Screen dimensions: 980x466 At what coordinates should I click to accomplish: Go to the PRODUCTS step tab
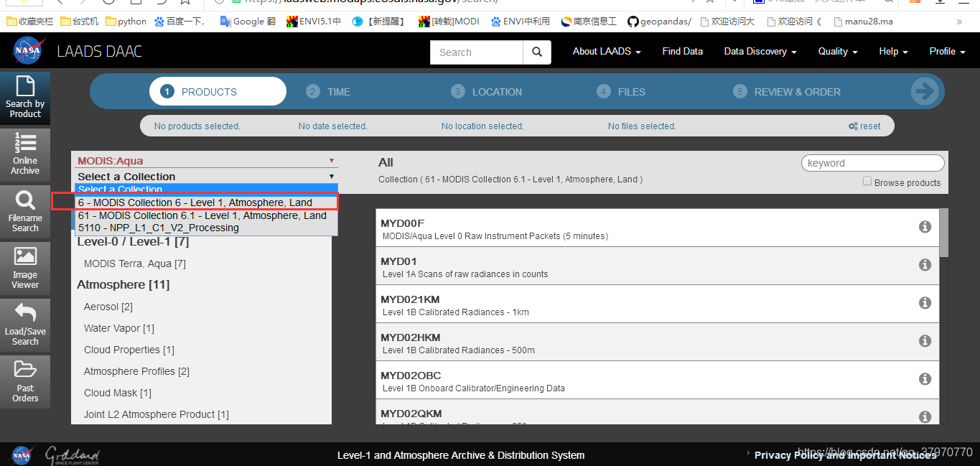click(x=218, y=92)
